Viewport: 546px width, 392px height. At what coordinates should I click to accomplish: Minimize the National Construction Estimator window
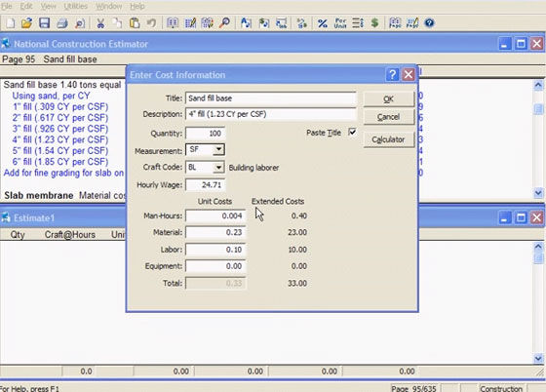505,44
